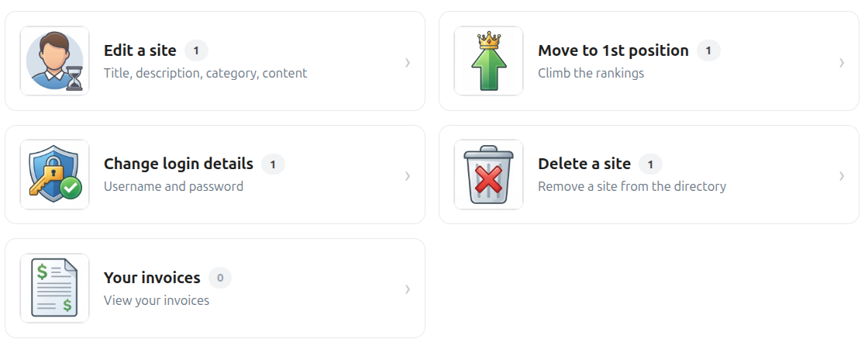The width and height of the screenshot is (868, 346).
Task: Expand the Change login details chevron
Action: (408, 176)
